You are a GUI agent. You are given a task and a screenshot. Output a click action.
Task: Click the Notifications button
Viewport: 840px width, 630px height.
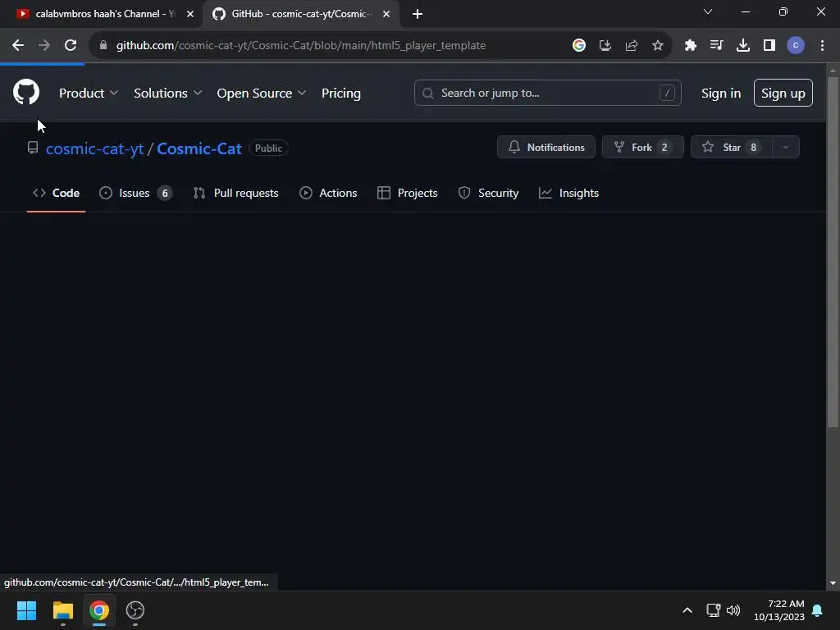click(x=546, y=148)
